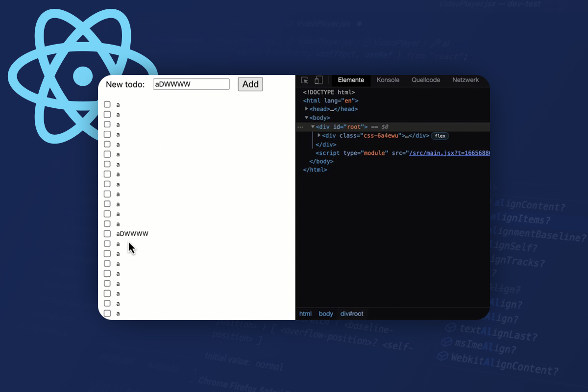Expand the div with class css-6a4ewu
This screenshot has height=392, width=588.
click(x=318, y=136)
